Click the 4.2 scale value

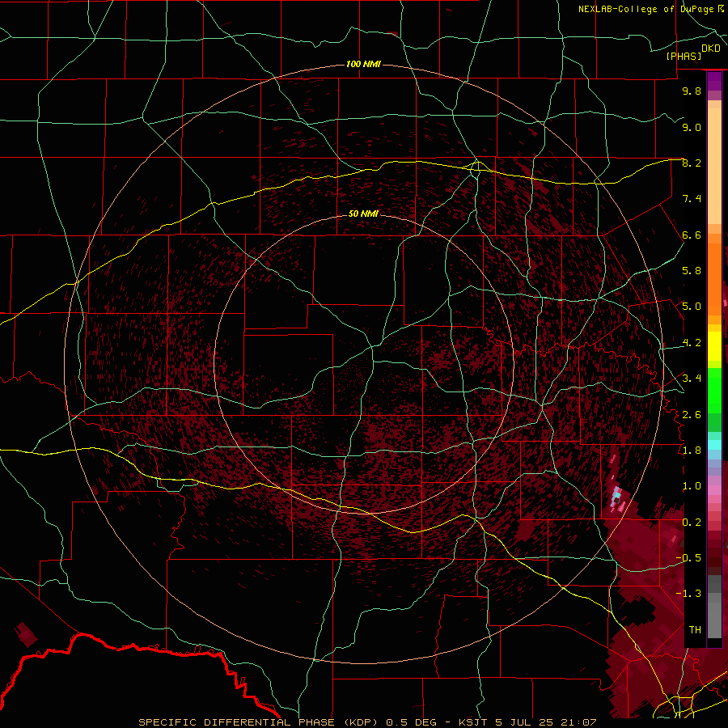pos(692,343)
